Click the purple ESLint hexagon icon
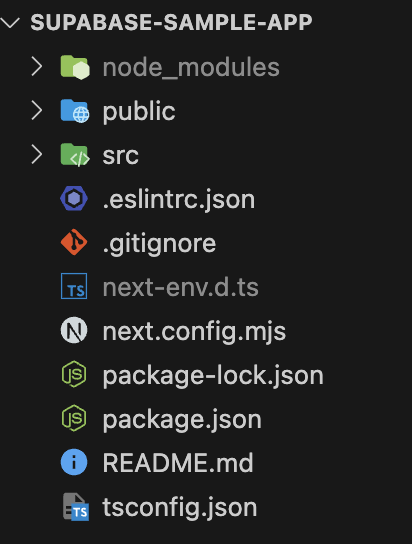The width and height of the screenshot is (412, 544). [x=74, y=199]
